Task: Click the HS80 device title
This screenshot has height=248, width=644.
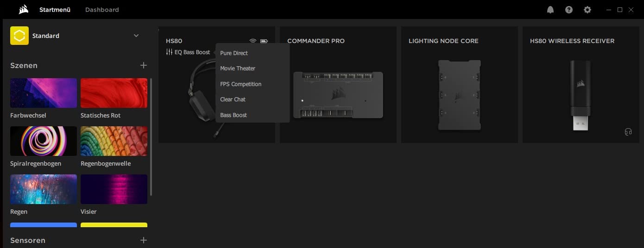Action: point(174,41)
